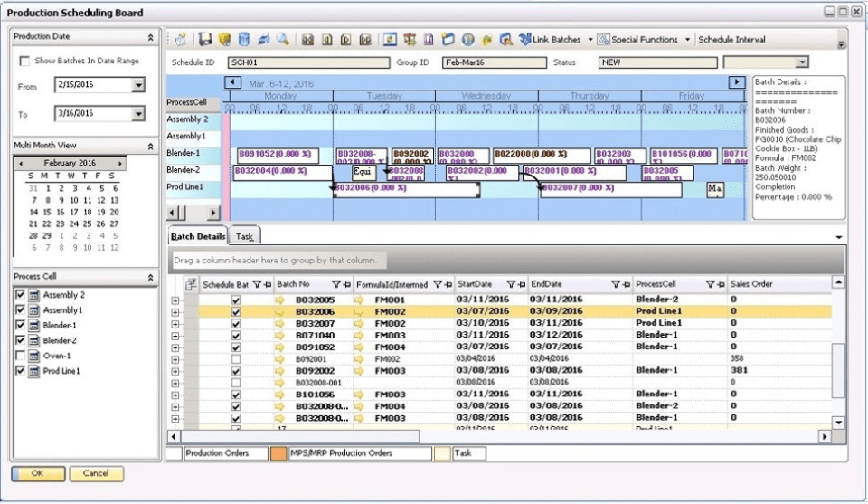Click the filter icon on StartDate column

(x=511, y=284)
